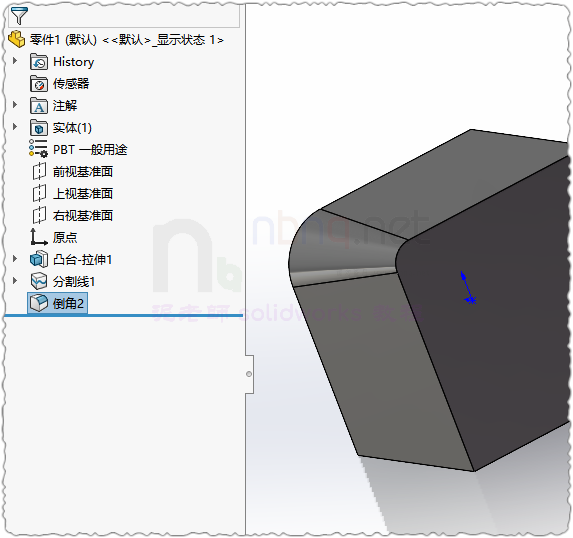This screenshot has width=573, height=538.
Task: Select the History folder icon
Action: tap(39, 61)
